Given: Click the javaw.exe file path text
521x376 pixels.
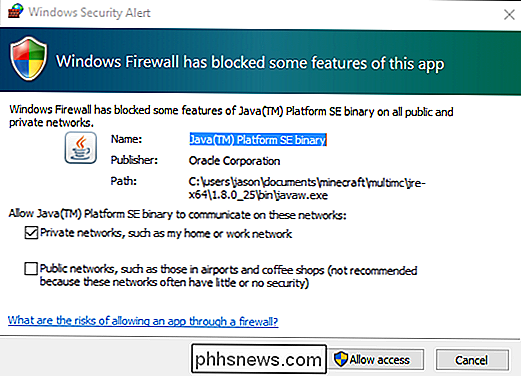Looking at the screenshot, I should tap(307, 189).
